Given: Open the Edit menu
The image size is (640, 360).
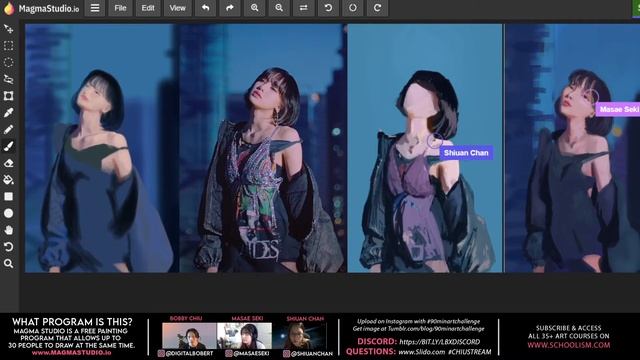Looking at the screenshot, I should [x=148, y=8].
